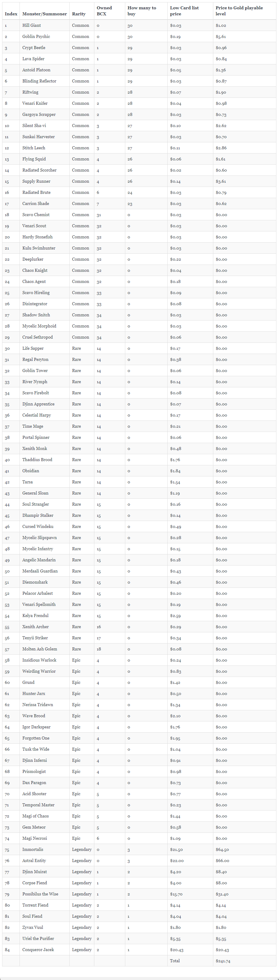Select the Possibilus the Wise row
Image resolution: width=280 pixels, height=980 pixels.
tap(139, 894)
